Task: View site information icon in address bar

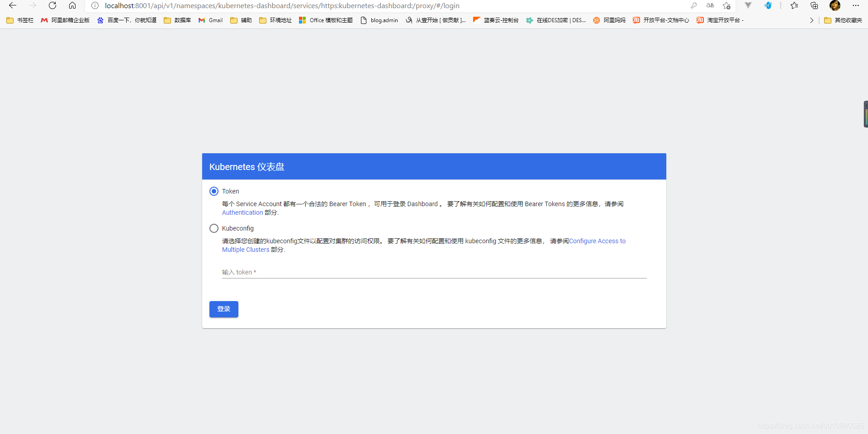Action: pos(95,5)
